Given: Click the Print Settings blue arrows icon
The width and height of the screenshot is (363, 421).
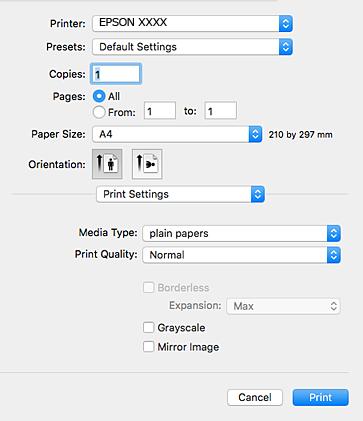Looking at the screenshot, I should point(258,194).
